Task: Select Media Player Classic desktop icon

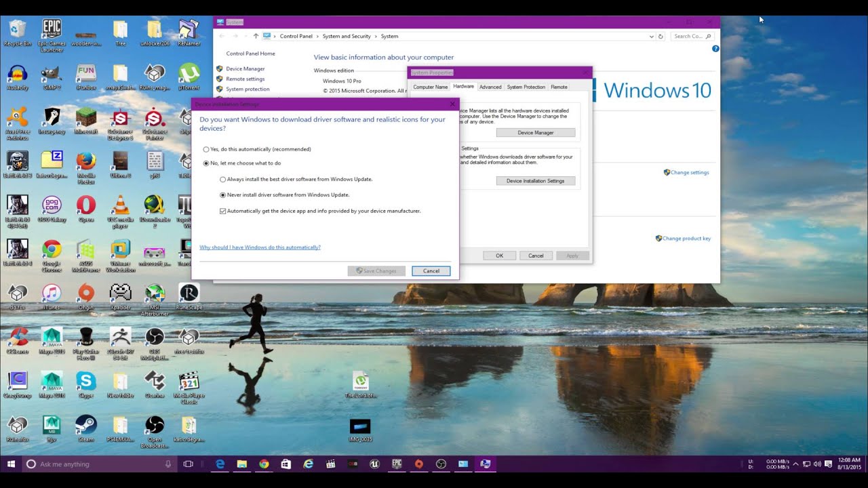Action: 189,388
